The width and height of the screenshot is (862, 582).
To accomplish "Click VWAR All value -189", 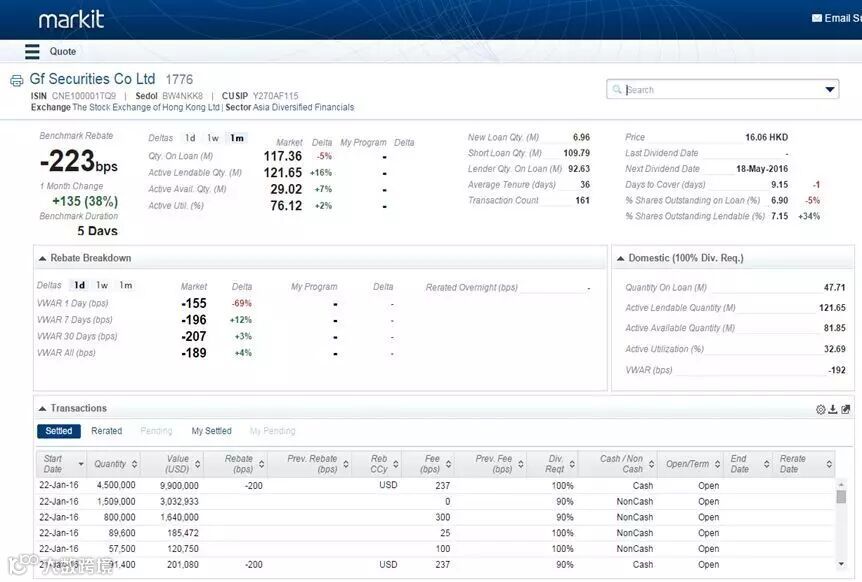I will (x=194, y=353).
